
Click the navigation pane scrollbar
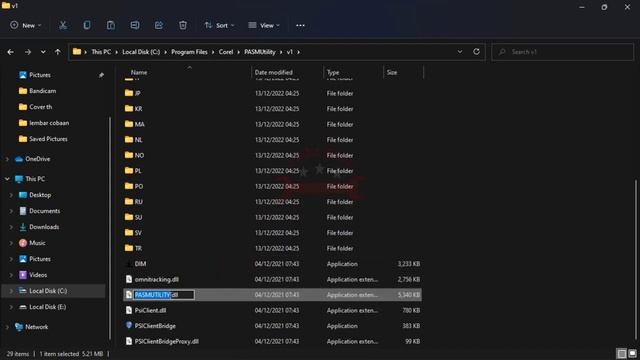109,229
